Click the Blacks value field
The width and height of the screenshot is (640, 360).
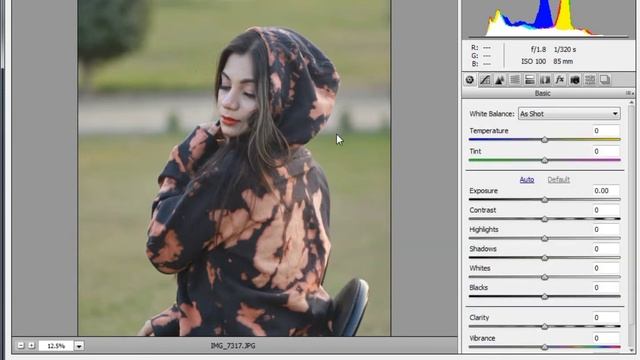[606, 288]
